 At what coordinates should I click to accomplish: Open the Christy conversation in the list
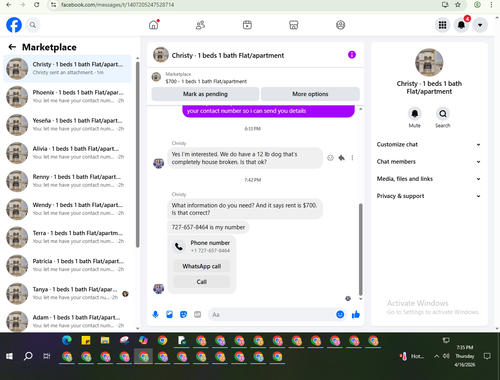coord(67,68)
